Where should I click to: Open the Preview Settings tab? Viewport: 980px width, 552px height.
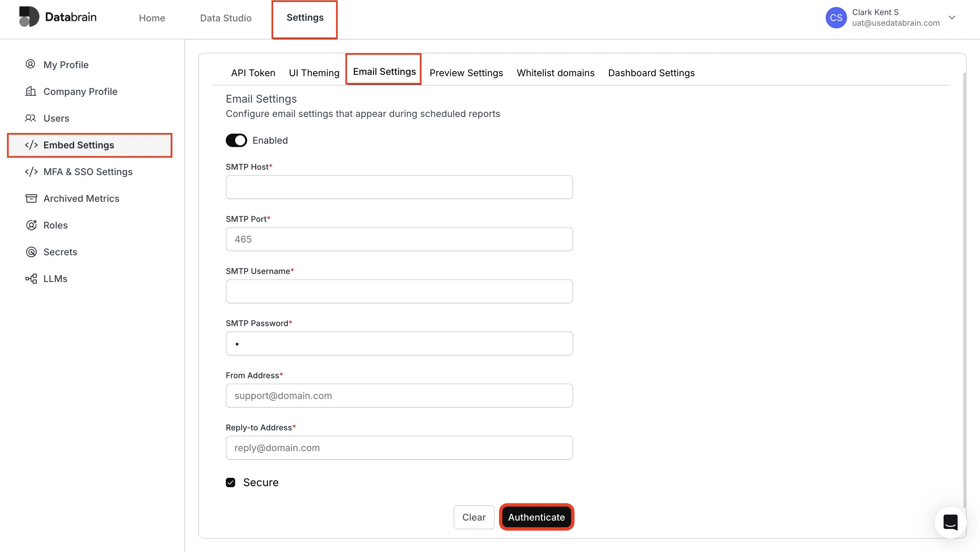(466, 73)
